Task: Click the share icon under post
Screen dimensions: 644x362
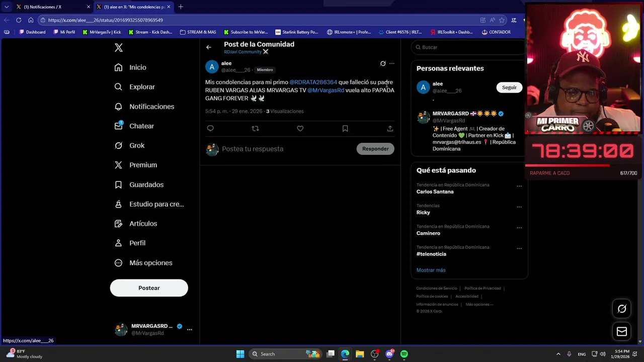Action: click(x=390, y=129)
